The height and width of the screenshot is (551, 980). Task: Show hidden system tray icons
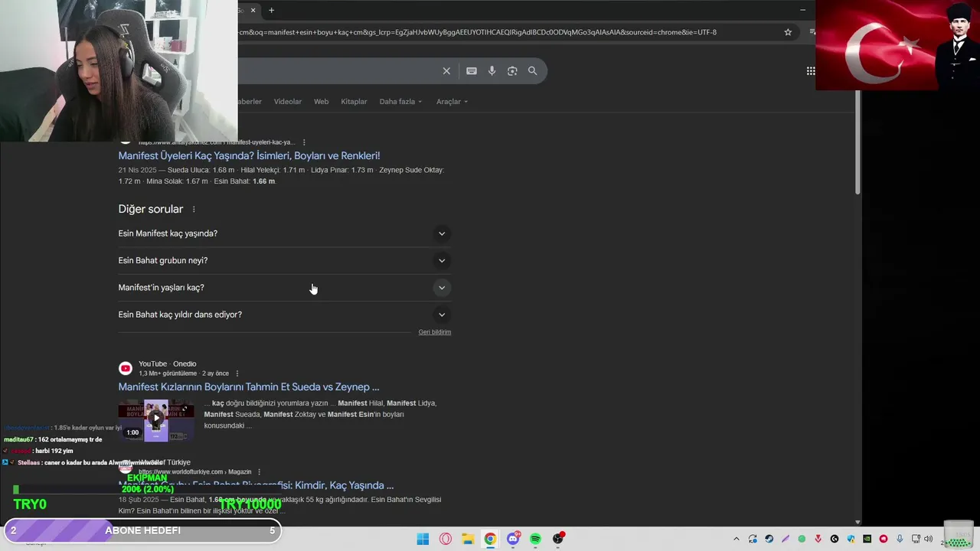click(x=737, y=539)
